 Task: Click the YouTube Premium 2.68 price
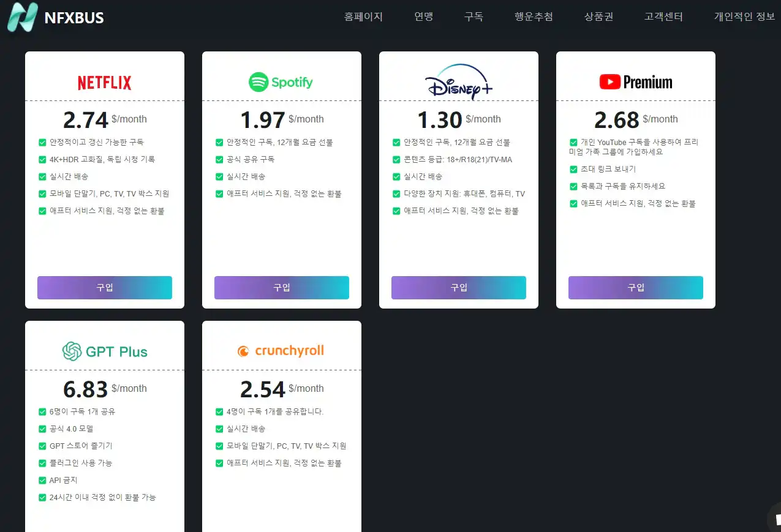(x=617, y=120)
